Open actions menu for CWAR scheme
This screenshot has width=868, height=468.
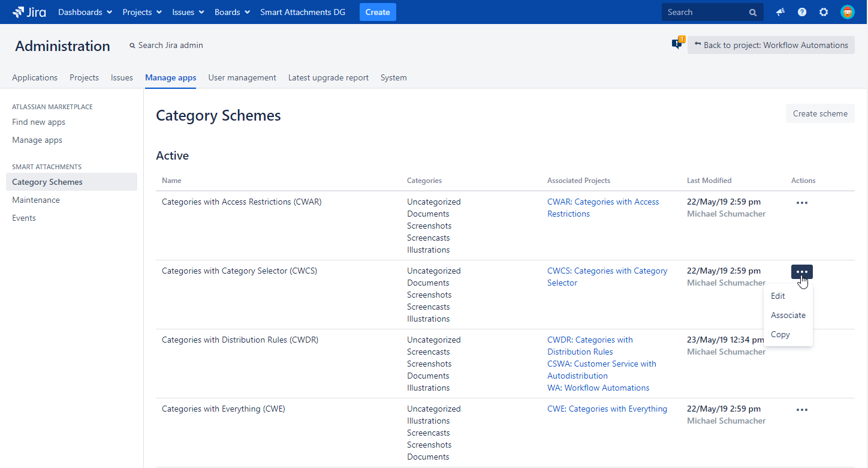(801, 203)
